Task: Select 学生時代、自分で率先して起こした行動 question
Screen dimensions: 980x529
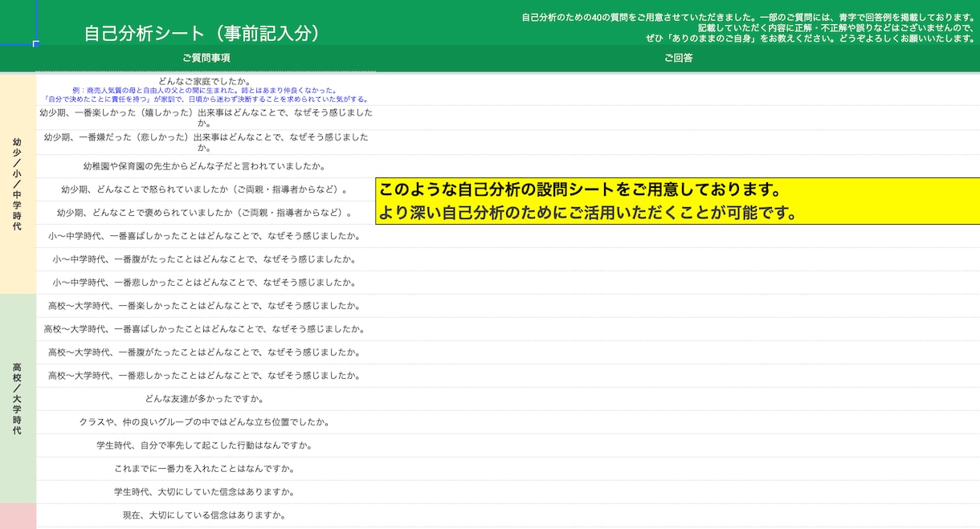Action: pos(206,446)
